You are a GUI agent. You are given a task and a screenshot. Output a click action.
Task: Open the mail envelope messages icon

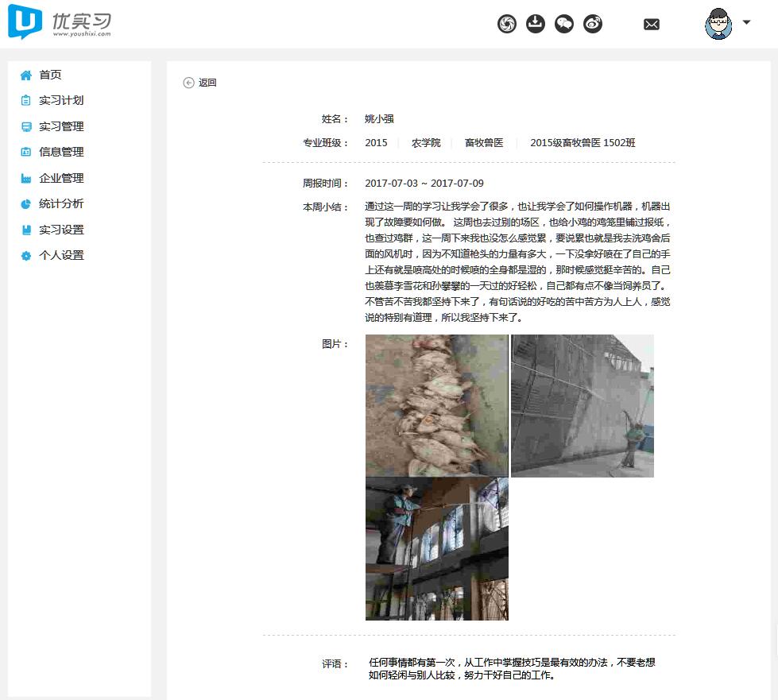coord(652,25)
